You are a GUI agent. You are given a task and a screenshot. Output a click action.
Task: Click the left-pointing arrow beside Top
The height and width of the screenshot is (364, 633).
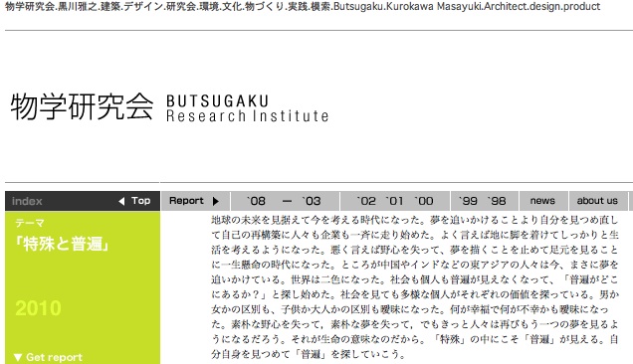(121, 201)
